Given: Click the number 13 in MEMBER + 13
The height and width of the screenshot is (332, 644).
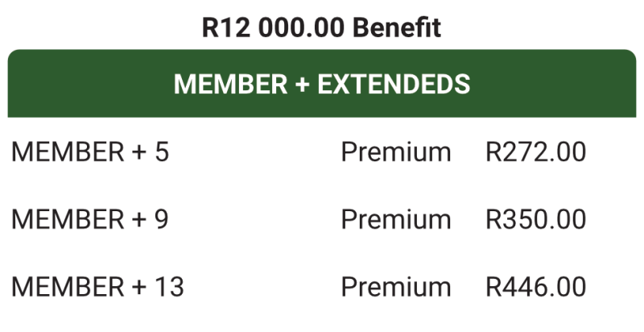Looking at the screenshot, I should click(169, 287).
